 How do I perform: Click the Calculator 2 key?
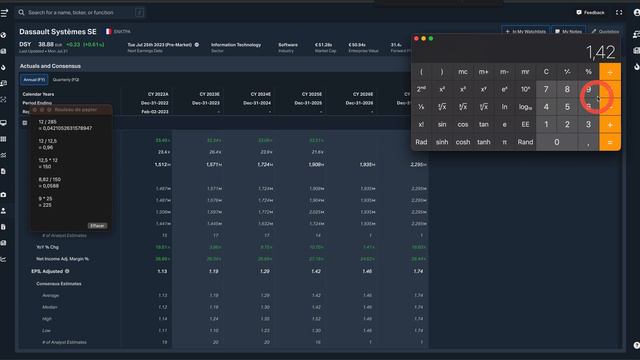[x=567, y=124]
